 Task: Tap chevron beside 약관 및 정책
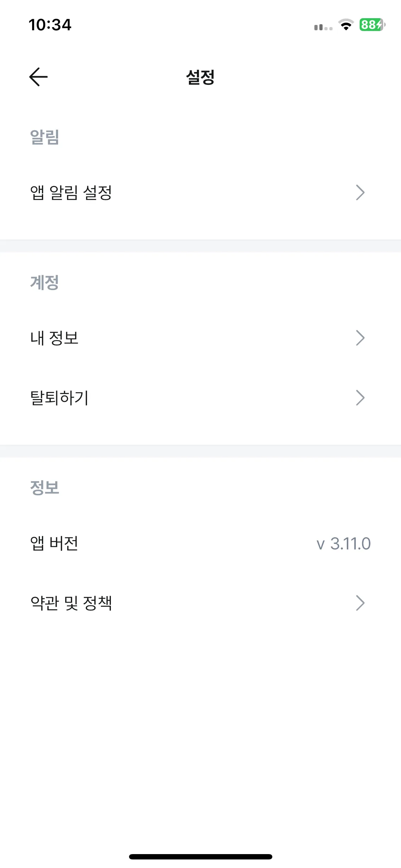360,603
